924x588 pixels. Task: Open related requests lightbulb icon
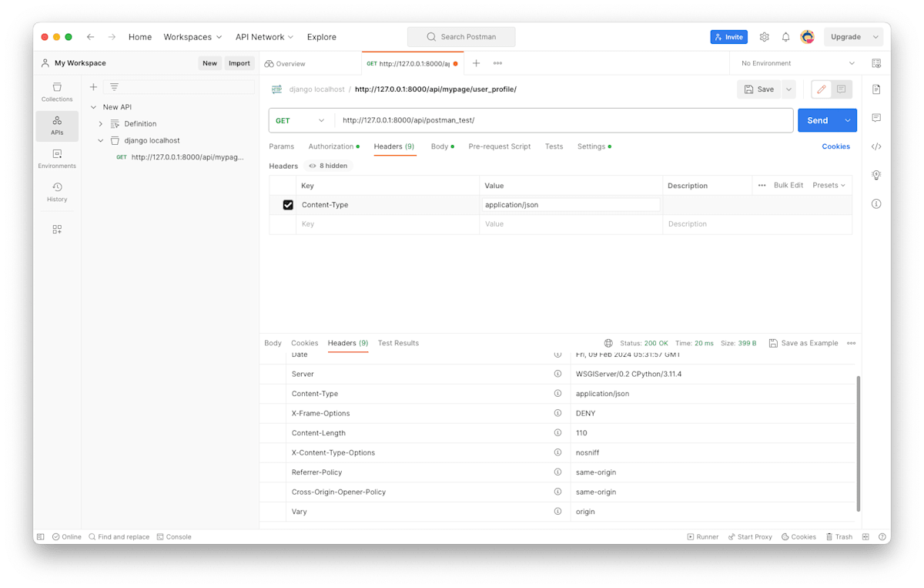pyautogui.click(x=876, y=175)
